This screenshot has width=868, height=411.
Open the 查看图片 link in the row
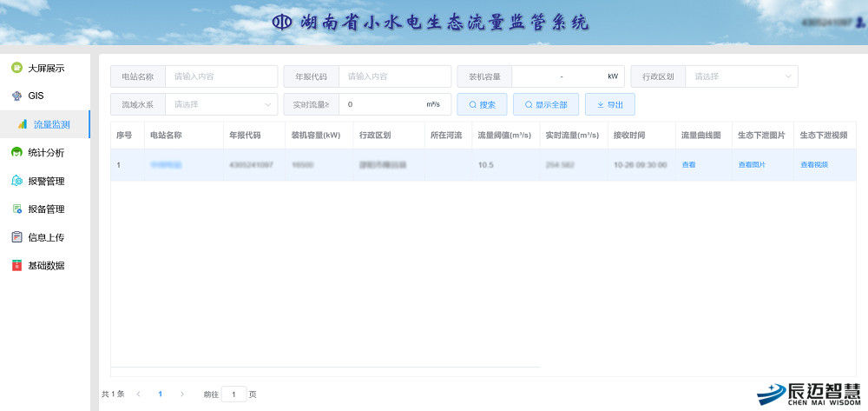pos(752,164)
